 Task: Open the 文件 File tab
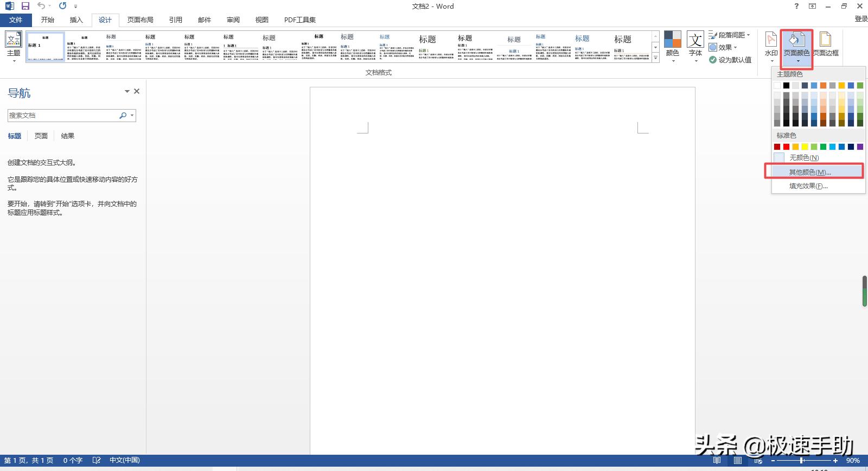coord(16,20)
